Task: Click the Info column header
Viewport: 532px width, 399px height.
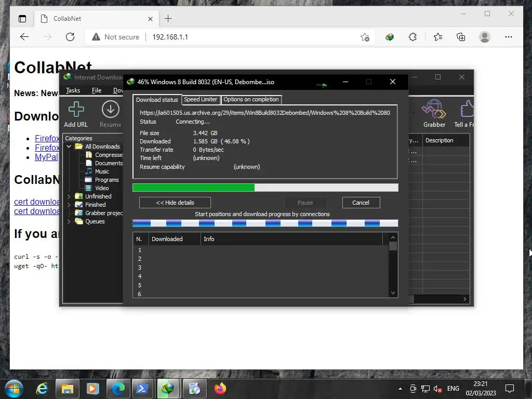Action: click(x=292, y=239)
